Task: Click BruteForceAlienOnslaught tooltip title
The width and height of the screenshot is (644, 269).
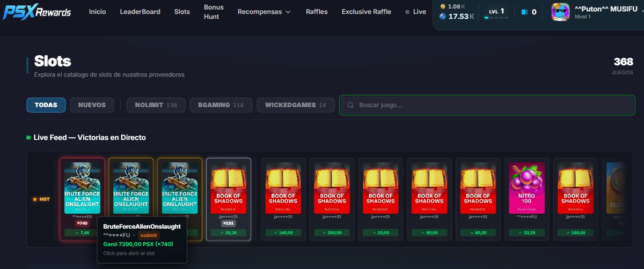Action: click(142, 226)
